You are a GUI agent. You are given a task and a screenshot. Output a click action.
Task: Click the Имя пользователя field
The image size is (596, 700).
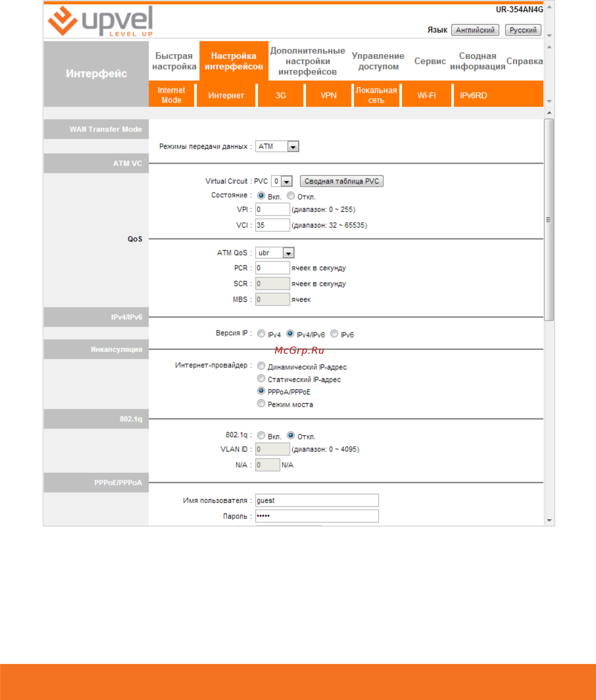coord(317,500)
